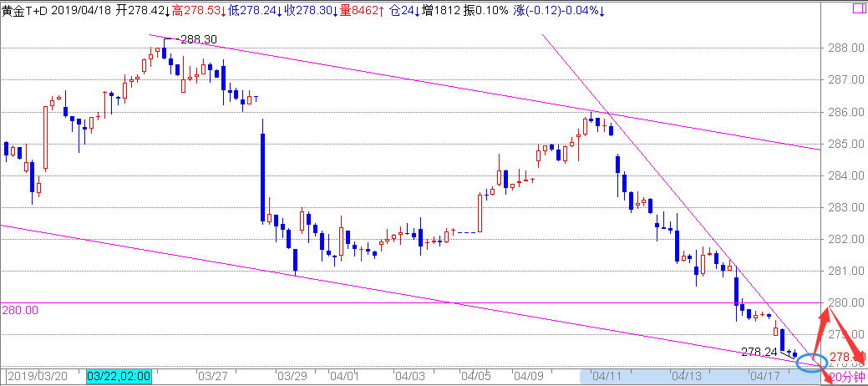Click the 04/13 date axis label
Image resolution: width=868 pixels, height=386 pixels.
coord(686,377)
